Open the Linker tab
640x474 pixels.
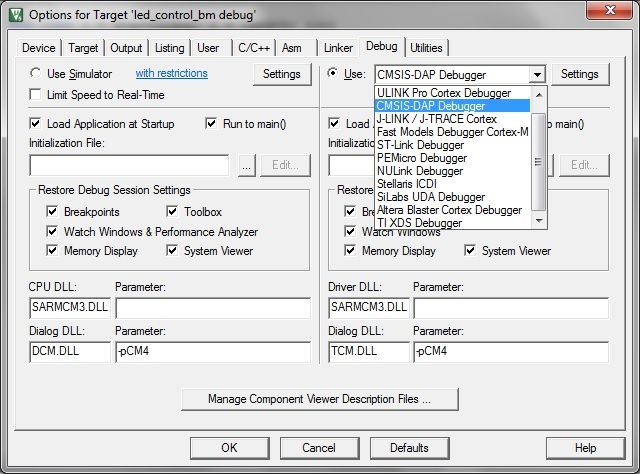[338, 48]
